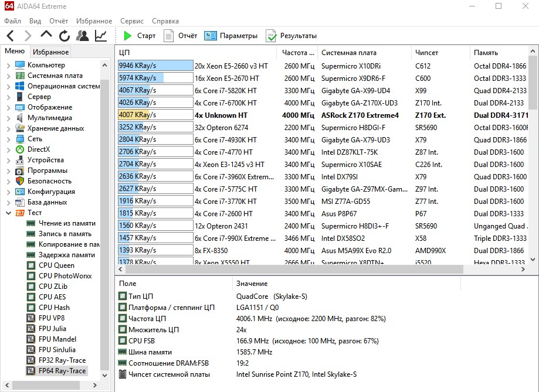Select the 8x FX-8350 row
The height and width of the screenshot is (392, 539).
tap(323, 250)
